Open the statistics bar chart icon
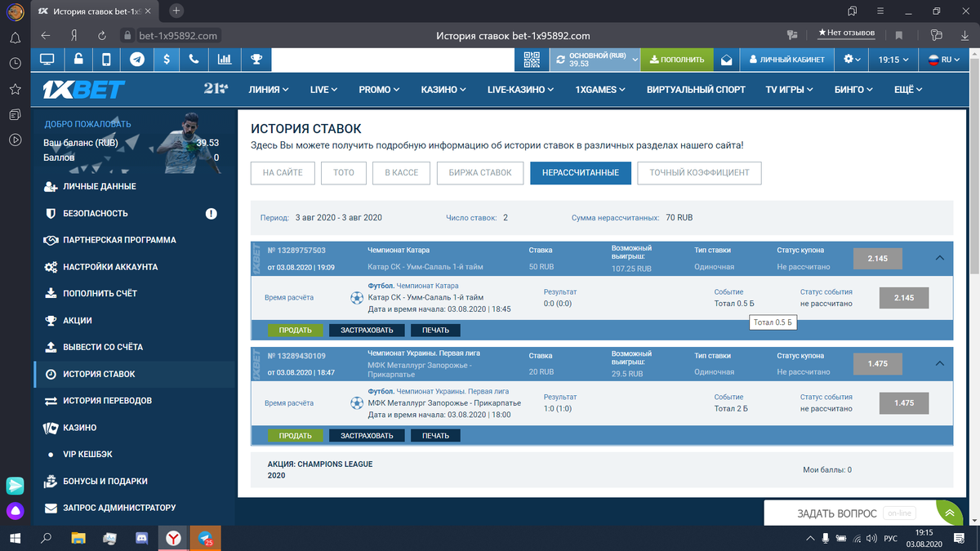This screenshot has width=980, height=551. pos(224,60)
